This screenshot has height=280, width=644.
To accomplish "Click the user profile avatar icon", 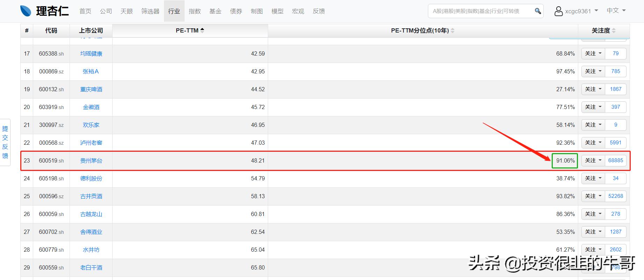I will tap(558, 11).
